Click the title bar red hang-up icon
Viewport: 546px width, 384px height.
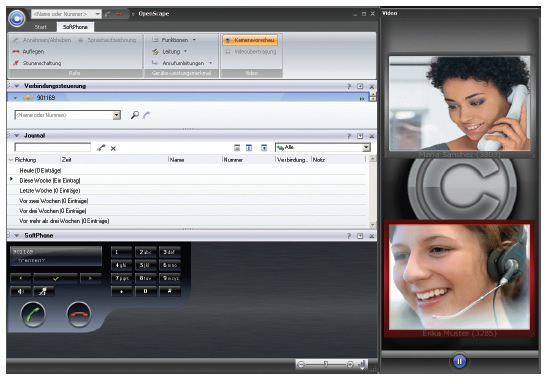click(x=119, y=14)
